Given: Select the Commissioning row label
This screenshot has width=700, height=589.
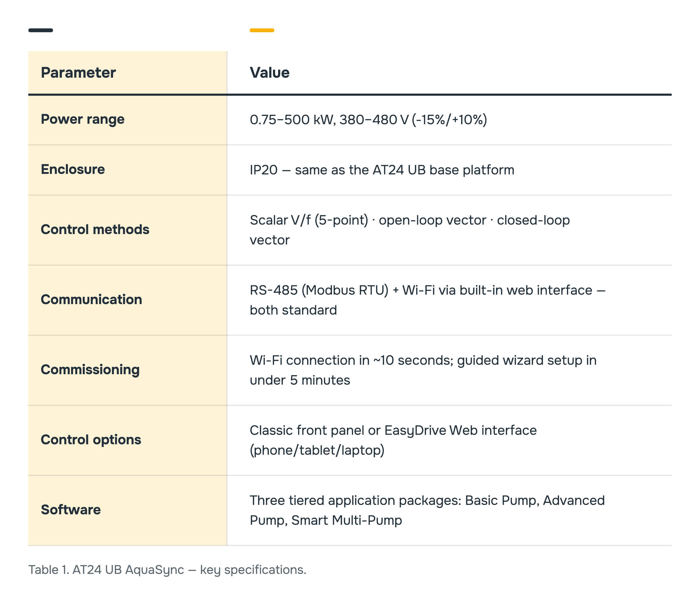Looking at the screenshot, I should (90, 370).
